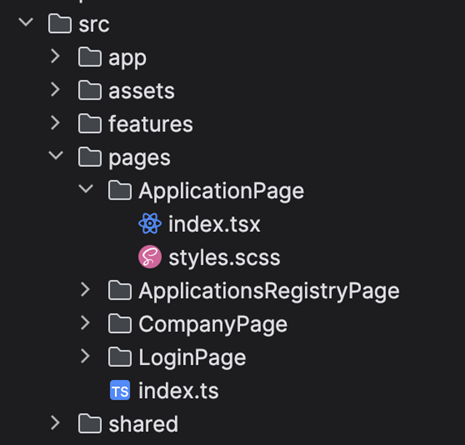This screenshot has width=465, height=445.
Task: Click the ApplicationsRegistryPage folder icon
Action: click(120, 290)
